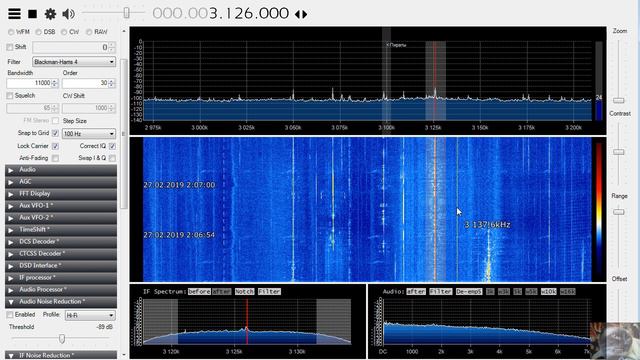This screenshot has width=640, height=360.
Task: Click the 3.000k label on frequency axis
Action: 200,127
